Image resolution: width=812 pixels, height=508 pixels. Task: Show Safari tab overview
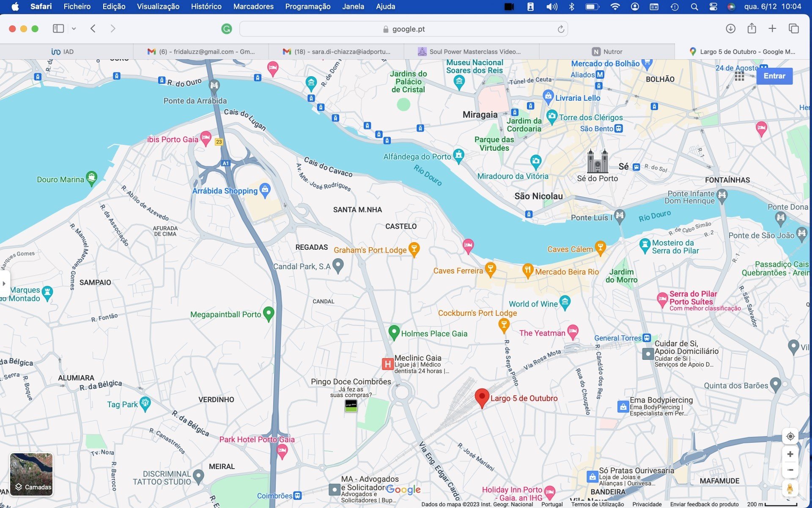tap(793, 29)
